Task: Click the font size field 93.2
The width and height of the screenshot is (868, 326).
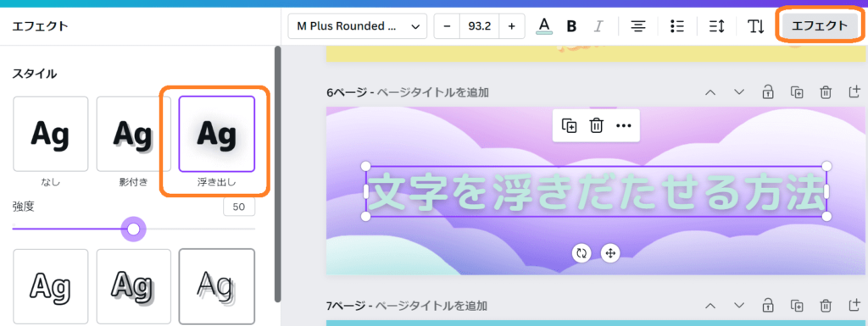Action: [x=480, y=26]
